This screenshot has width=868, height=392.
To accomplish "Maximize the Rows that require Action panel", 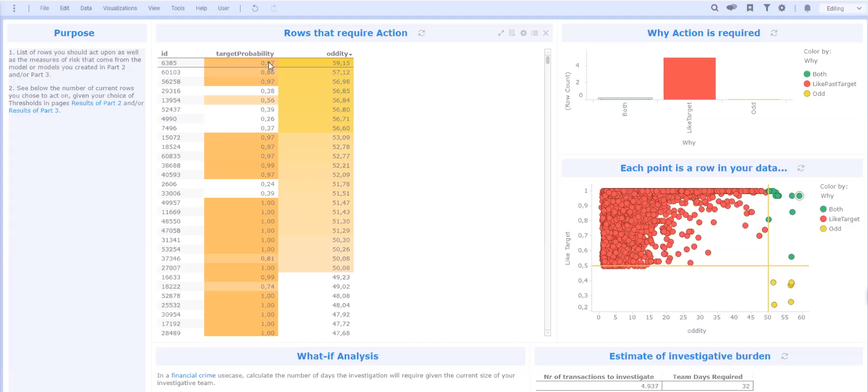I will click(501, 33).
